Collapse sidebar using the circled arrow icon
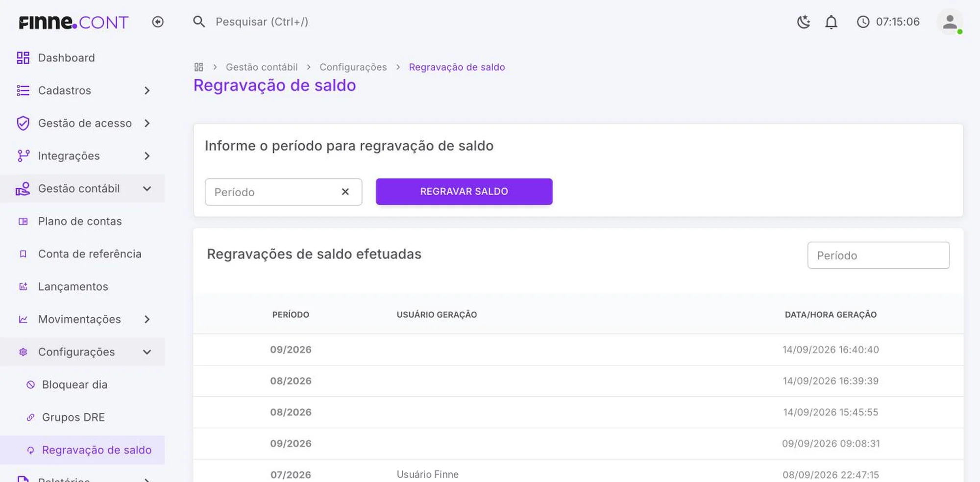Viewport: 980px width, 482px height. pyautogui.click(x=158, y=22)
